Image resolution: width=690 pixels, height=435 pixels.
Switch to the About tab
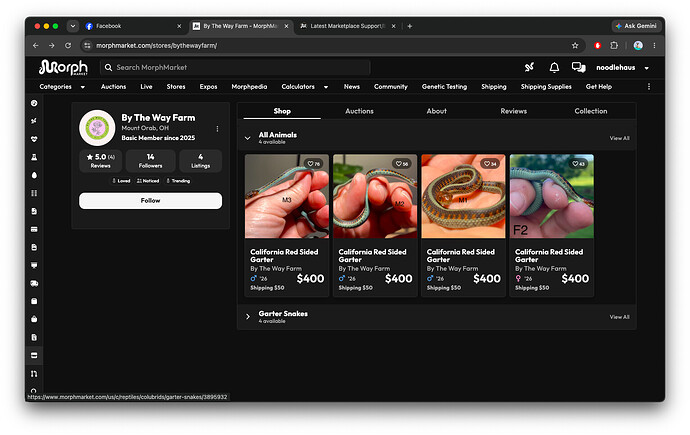tap(436, 111)
